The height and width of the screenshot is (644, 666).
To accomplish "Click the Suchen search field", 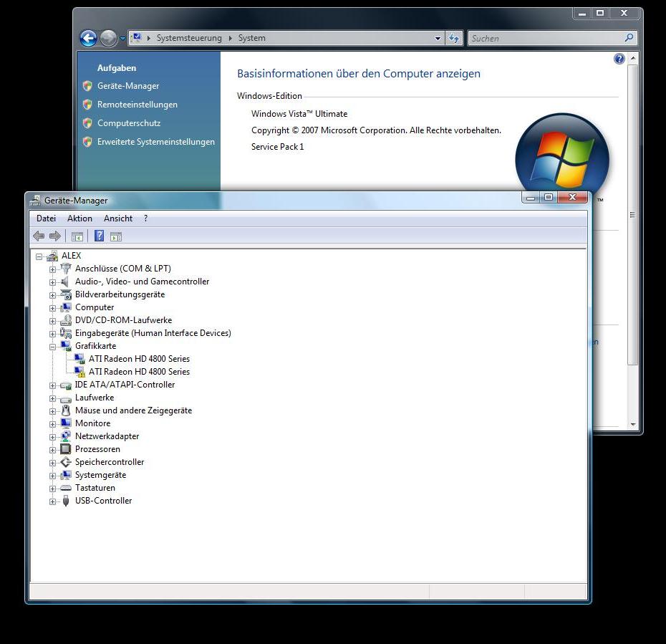I will pyautogui.click(x=546, y=38).
